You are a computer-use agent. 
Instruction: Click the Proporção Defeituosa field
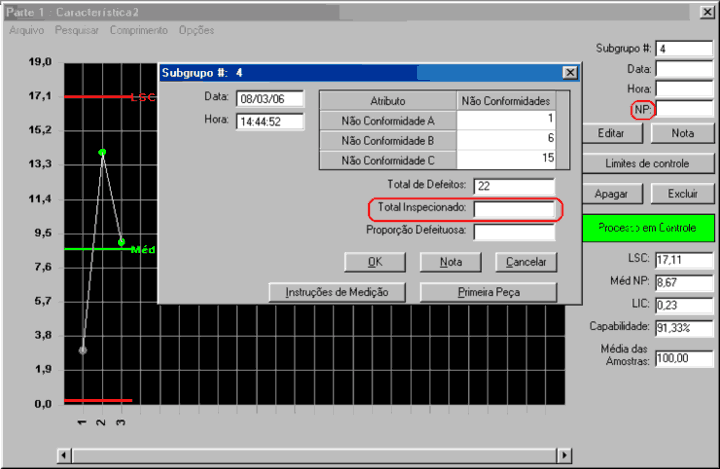tap(514, 232)
